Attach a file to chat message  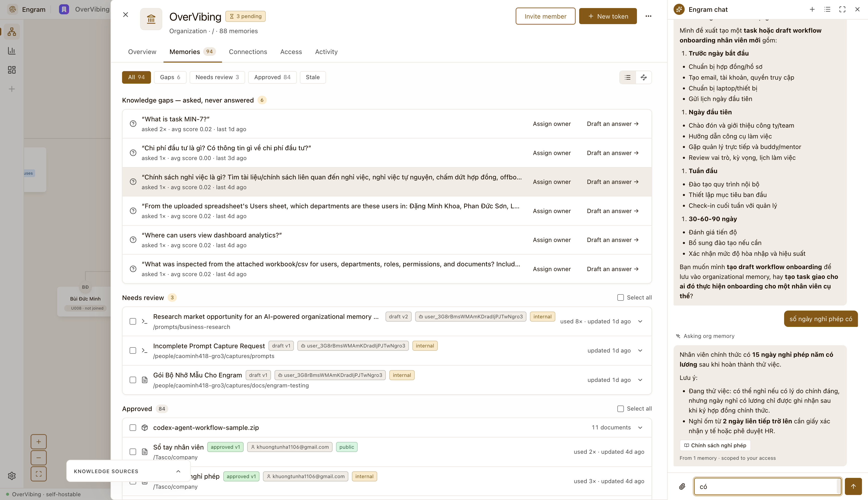click(682, 486)
